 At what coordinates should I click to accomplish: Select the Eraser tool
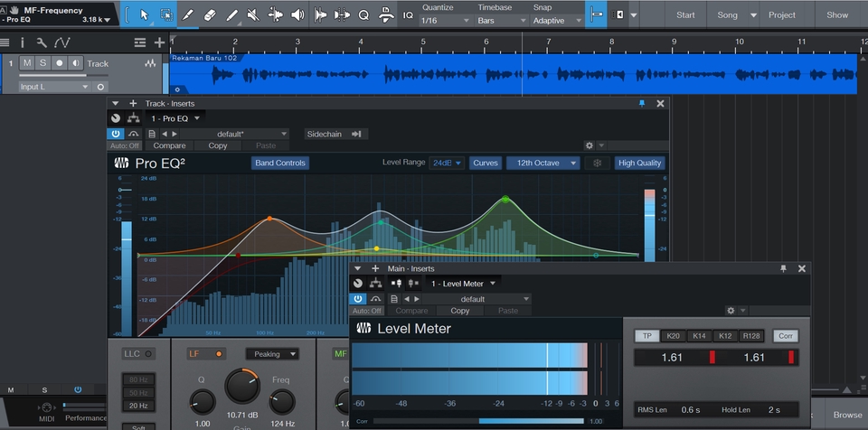pyautogui.click(x=211, y=15)
